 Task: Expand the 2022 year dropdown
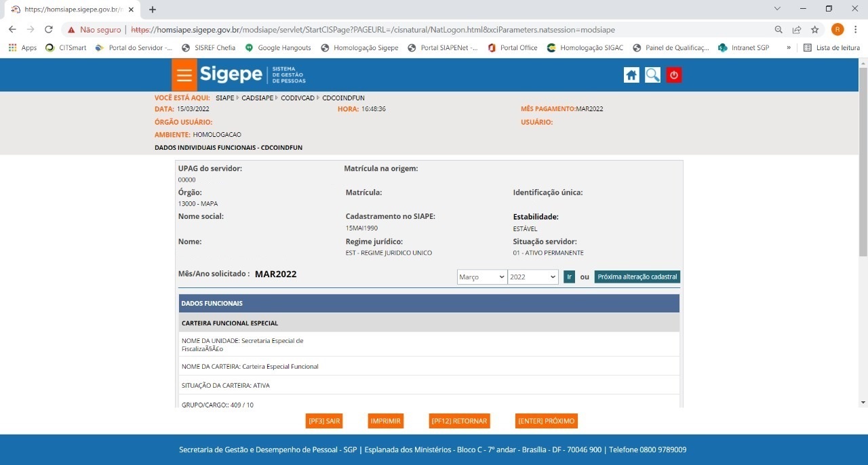[x=532, y=277]
